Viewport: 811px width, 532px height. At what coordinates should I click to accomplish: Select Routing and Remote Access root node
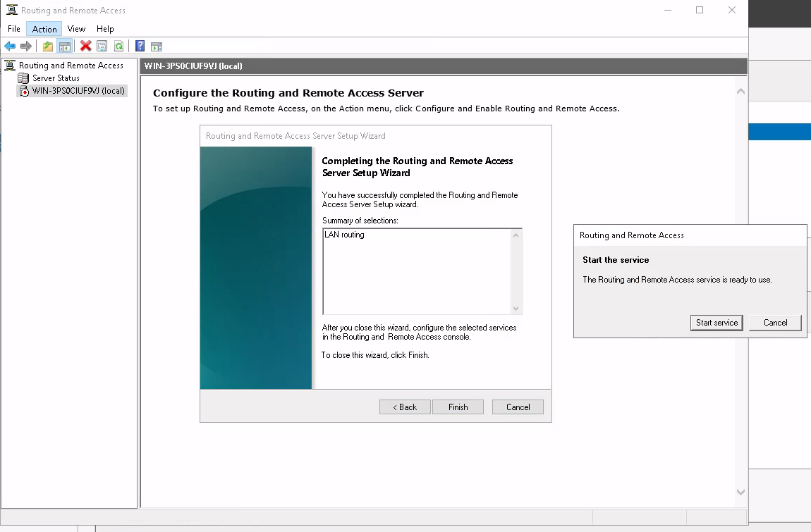pyautogui.click(x=71, y=66)
